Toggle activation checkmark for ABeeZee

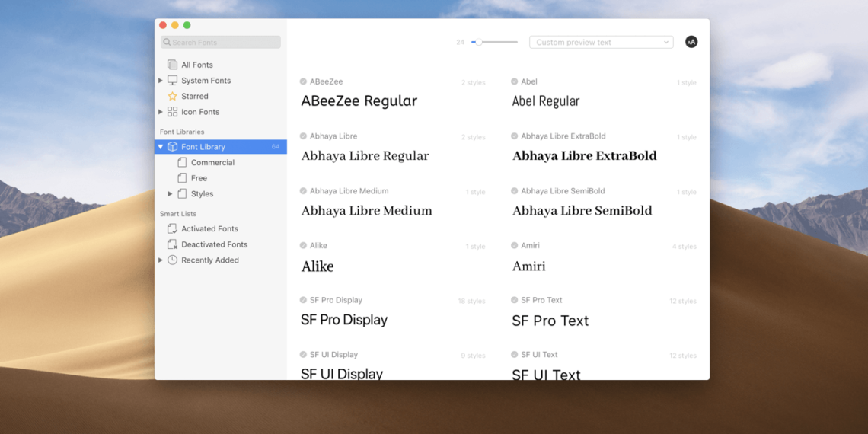[303, 81]
